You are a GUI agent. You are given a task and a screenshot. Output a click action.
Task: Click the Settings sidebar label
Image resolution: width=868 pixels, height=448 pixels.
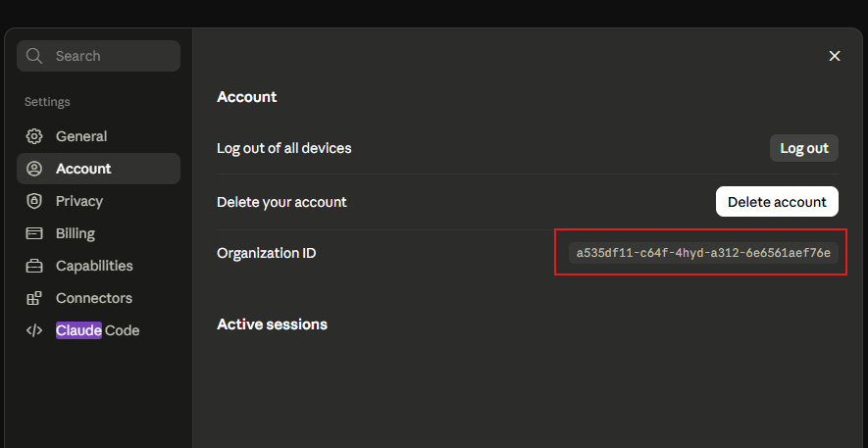tap(47, 102)
